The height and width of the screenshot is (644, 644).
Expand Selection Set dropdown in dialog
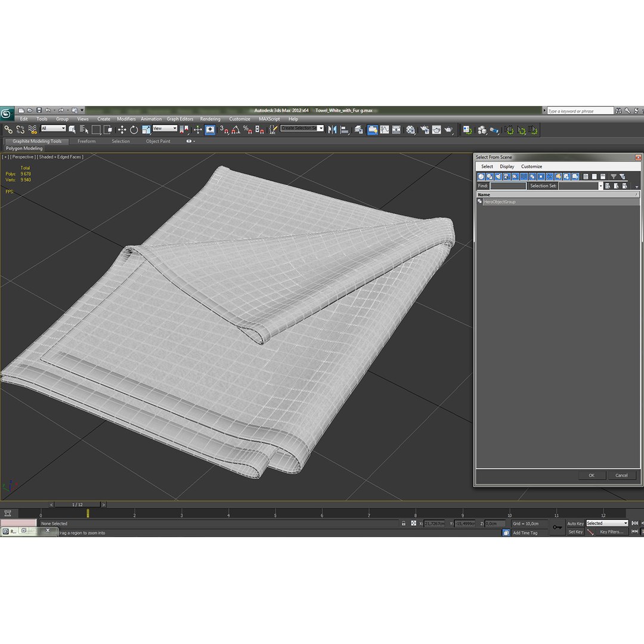(x=600, y=186)
